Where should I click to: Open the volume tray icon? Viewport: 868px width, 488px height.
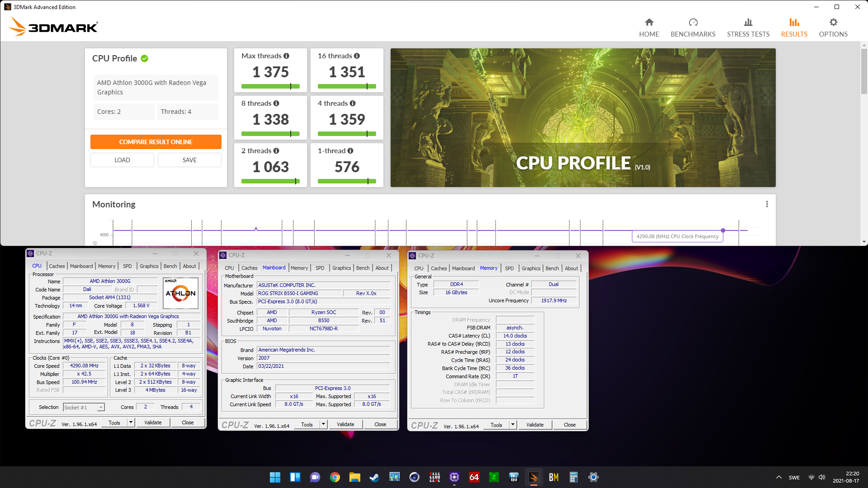click(822, 477)
